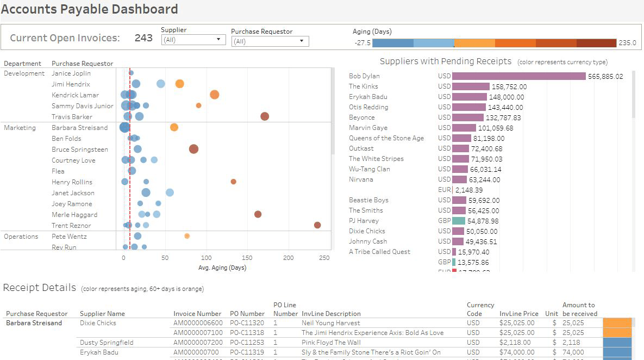Click the Janice Joplin requestor label
Viewport: 644px width, 360px height.
tap(71, 73)
